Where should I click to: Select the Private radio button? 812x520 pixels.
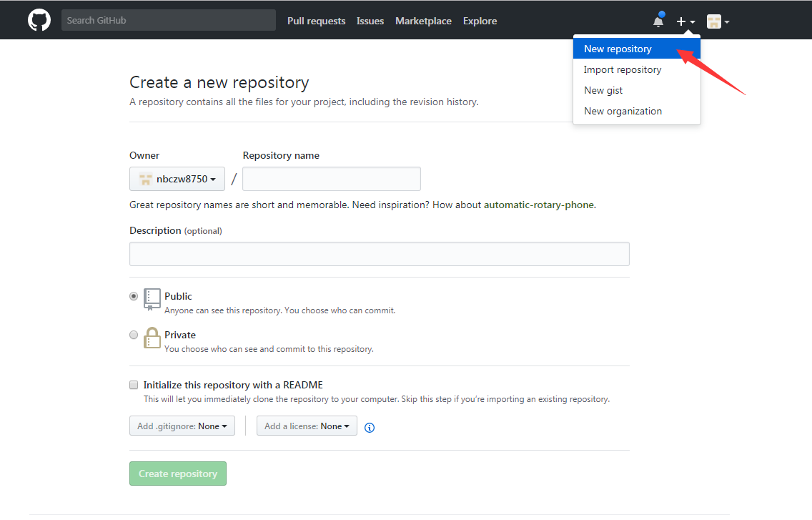[x=134, y=335]
